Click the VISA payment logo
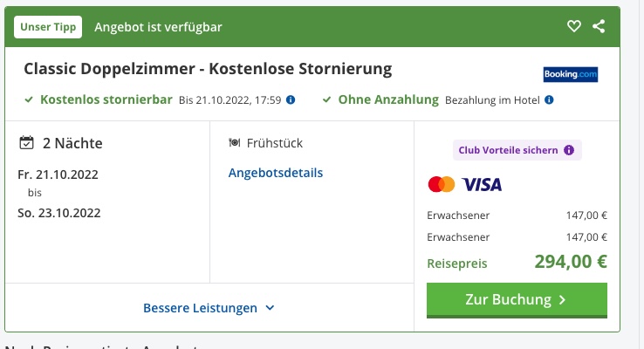 coord(483,185)
